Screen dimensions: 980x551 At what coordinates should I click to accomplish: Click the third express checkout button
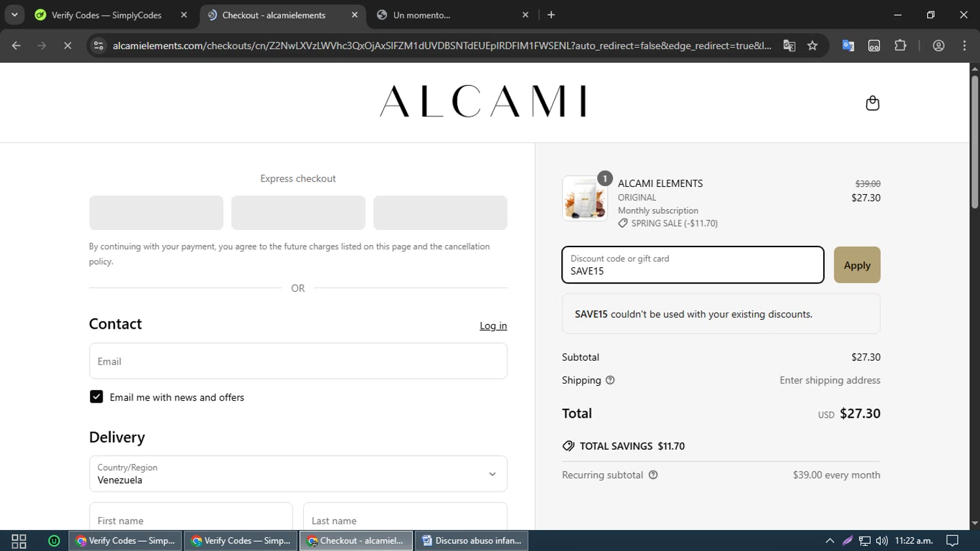pos(440,212)
